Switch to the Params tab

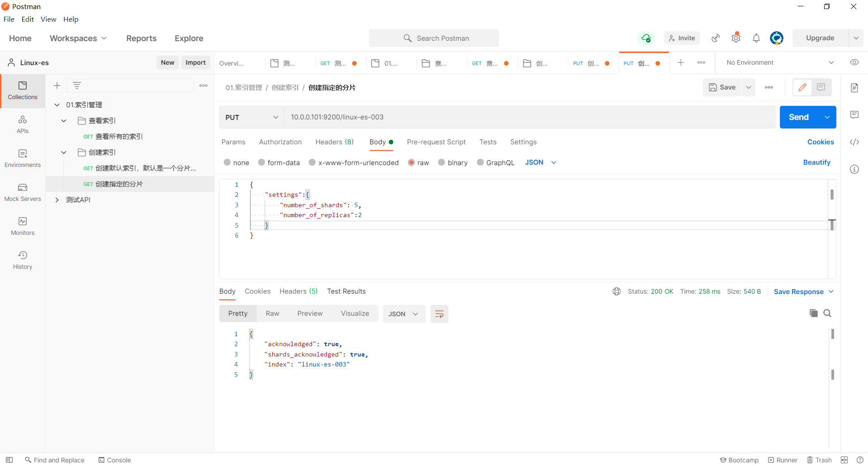click(233, 142)
